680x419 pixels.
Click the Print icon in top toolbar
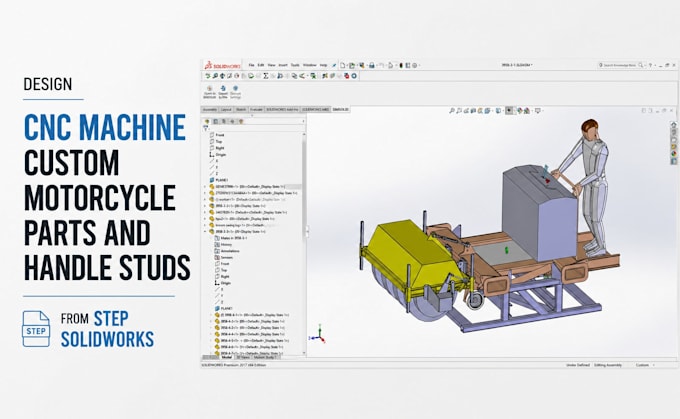(x=372, y=65)
